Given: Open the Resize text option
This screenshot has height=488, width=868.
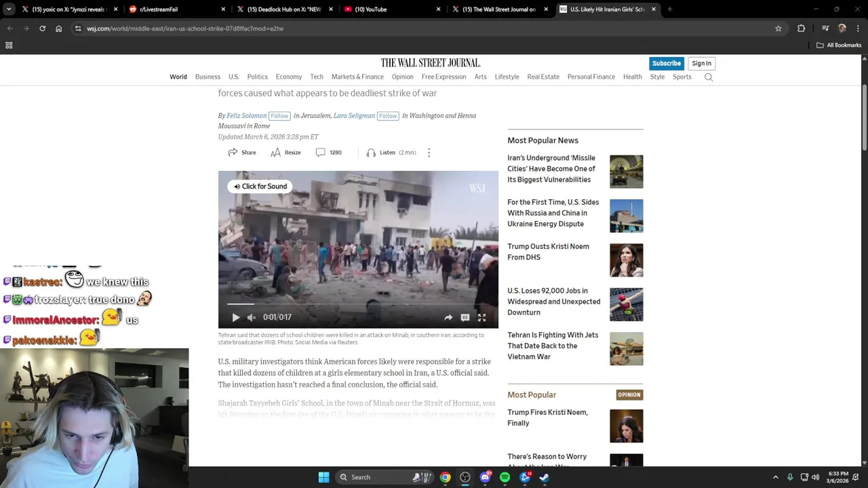Looking at the screenshot, I should pos(285,152).
